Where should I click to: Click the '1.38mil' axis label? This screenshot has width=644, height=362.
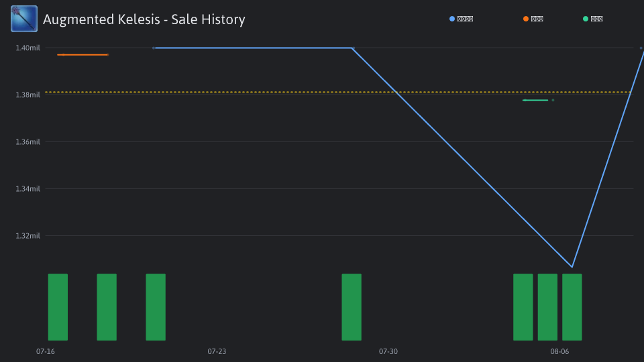[x=28, y=95]
